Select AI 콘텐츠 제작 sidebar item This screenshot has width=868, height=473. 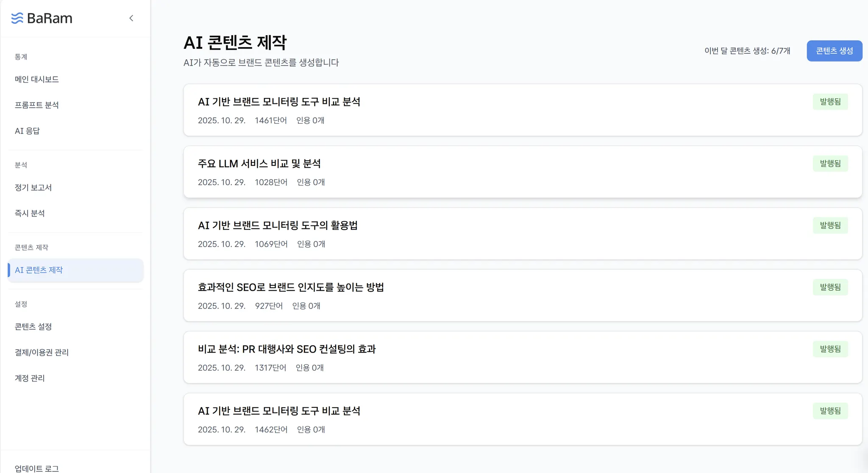[x=39, y=270]
